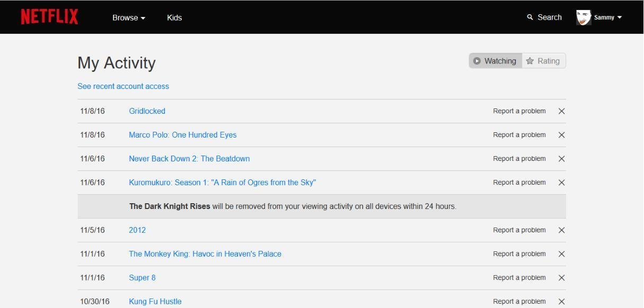Report a problem with Kuromukuro
This screenshot has height=308, width=644.
click(519, 183)
